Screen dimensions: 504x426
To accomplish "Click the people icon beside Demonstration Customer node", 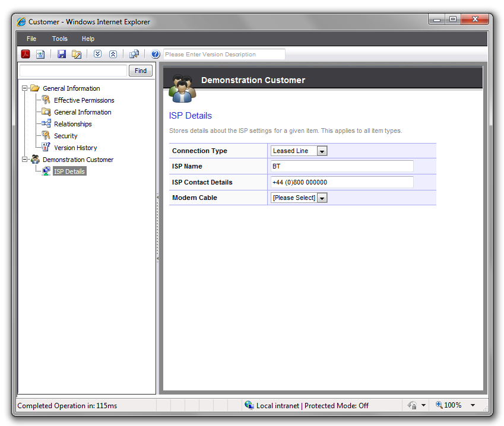I will [x=35, y=160].
